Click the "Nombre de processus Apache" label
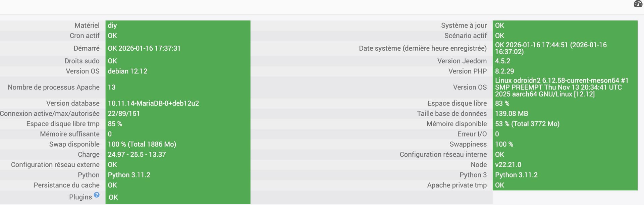This screenshot has width=644, height=205. [54, 87]
